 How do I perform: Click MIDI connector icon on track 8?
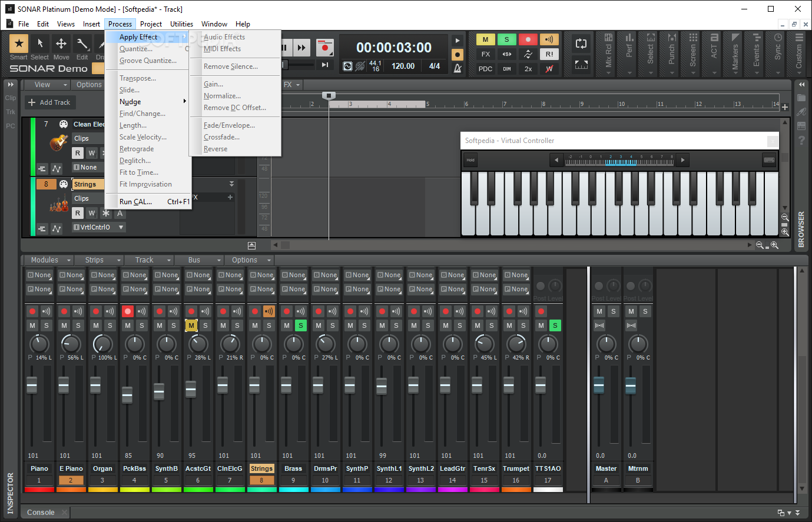tap(64, 184)
